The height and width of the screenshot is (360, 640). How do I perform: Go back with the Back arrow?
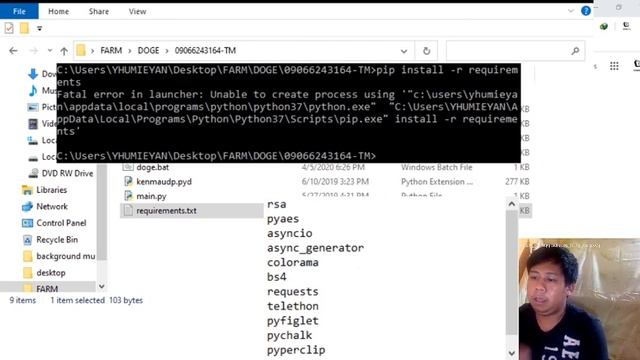pos(13,51)
